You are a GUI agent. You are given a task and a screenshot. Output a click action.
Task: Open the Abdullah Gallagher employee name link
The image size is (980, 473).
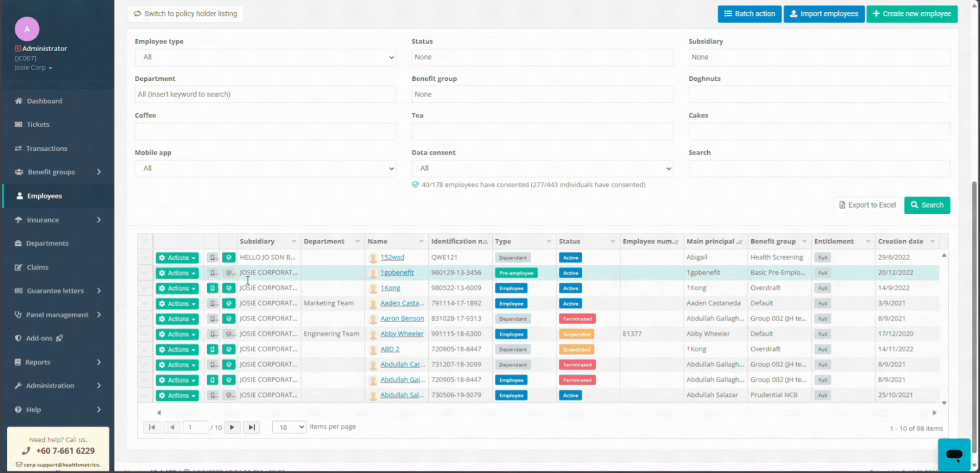point(402,379)
